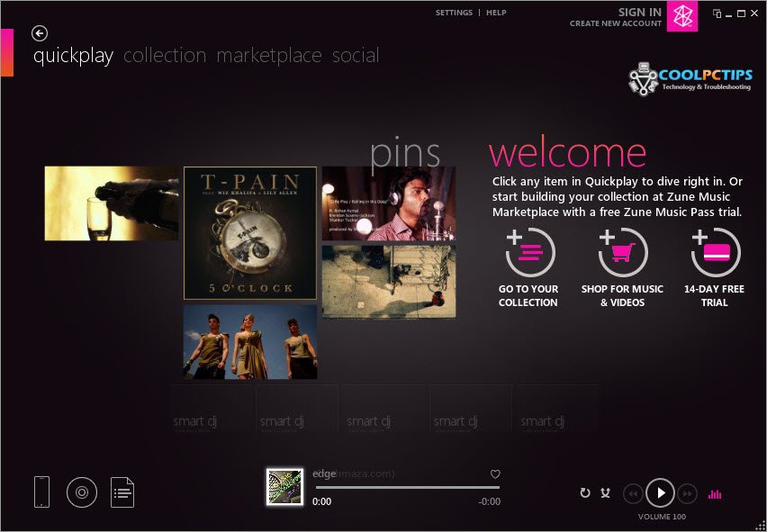Click the Shop For Music & Videos cart icon

622,252
